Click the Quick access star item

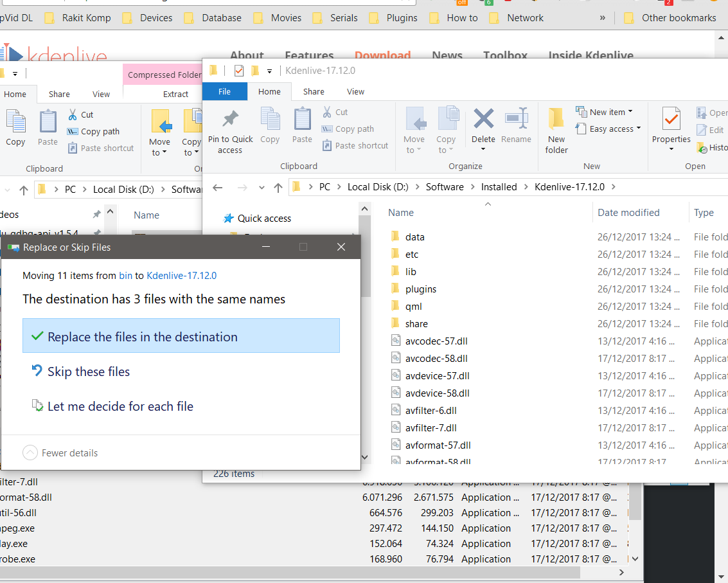(257, 219)
